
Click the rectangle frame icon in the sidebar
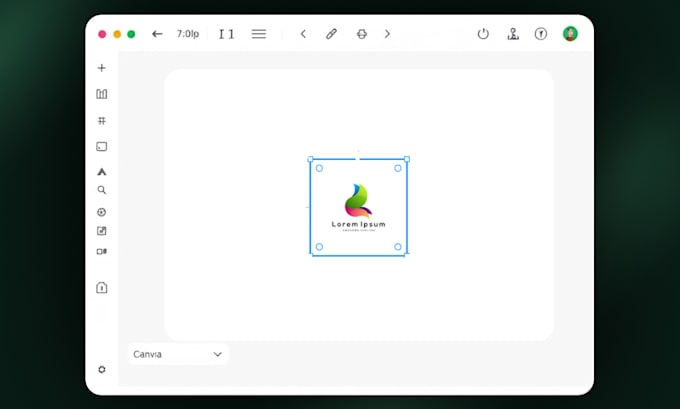(101, 147)
